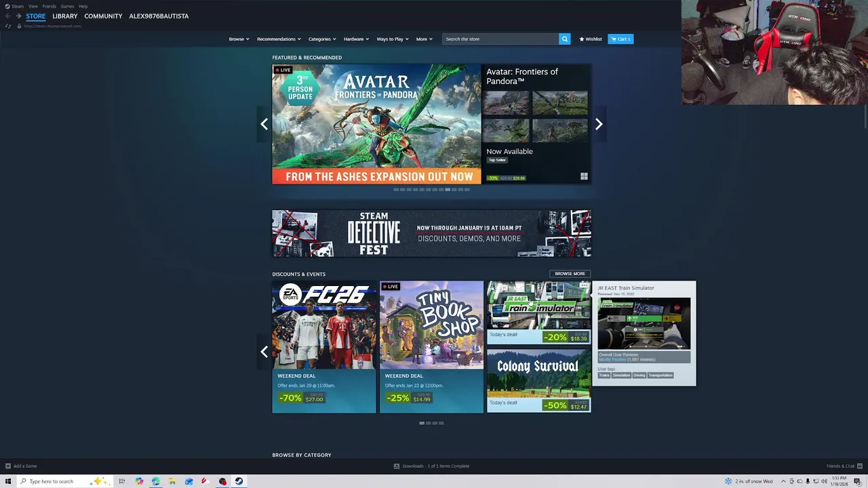This screenshot has width=868, height=488.
Task: Click the Driving tag on JR EAST popup
Action: click(639, 375)
